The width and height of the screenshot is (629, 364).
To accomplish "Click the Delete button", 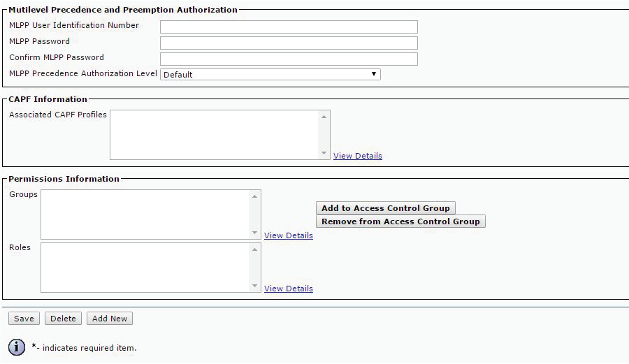I will pos(63,319).
